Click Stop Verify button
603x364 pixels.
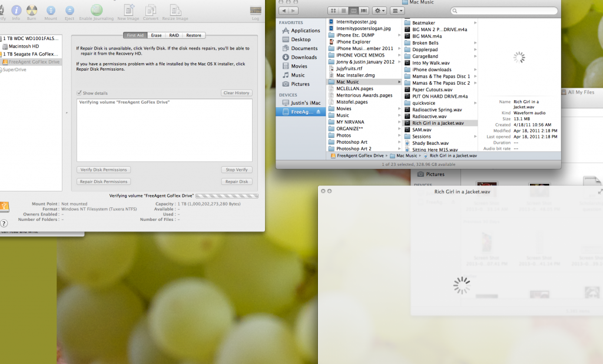tap(237, 170)
